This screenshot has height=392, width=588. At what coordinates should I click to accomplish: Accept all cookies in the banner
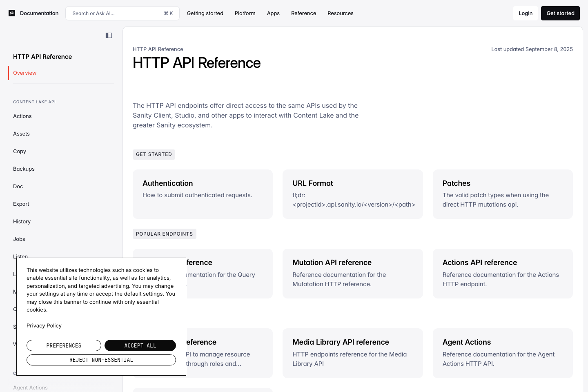tap(140, 345)
